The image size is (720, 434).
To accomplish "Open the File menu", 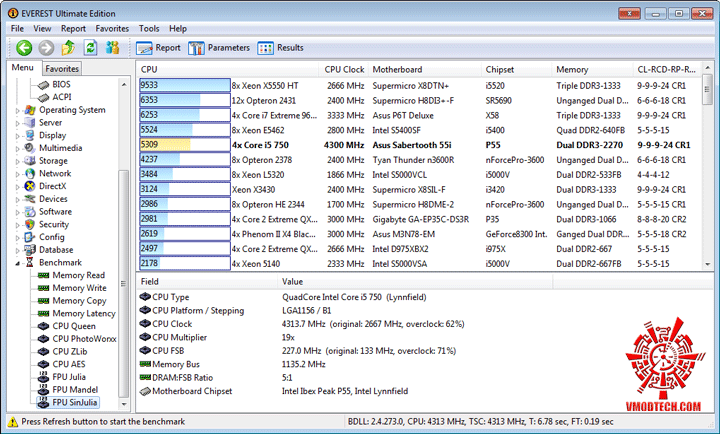I will tap(17, 28).
